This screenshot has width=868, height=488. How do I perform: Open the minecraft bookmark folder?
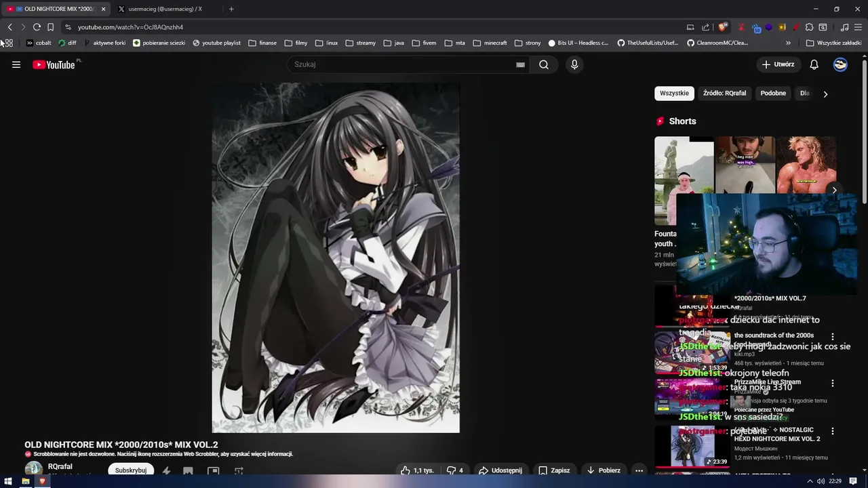coord(490,43)
